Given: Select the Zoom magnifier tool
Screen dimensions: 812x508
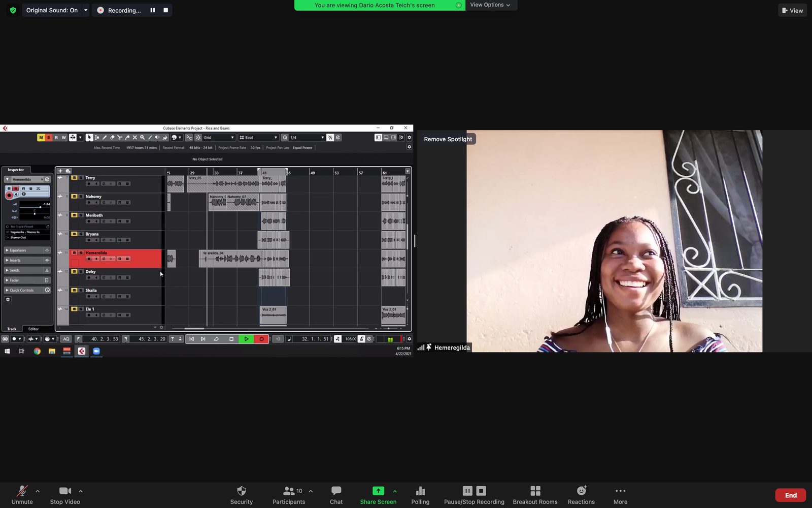Looking at the screenshot, I should point(143,138).
